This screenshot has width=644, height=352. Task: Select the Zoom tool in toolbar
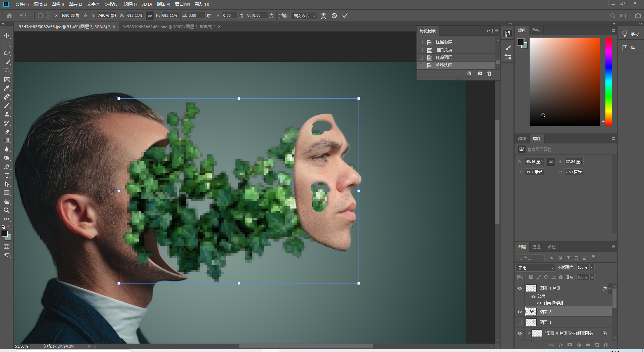[x=7, y=210]
